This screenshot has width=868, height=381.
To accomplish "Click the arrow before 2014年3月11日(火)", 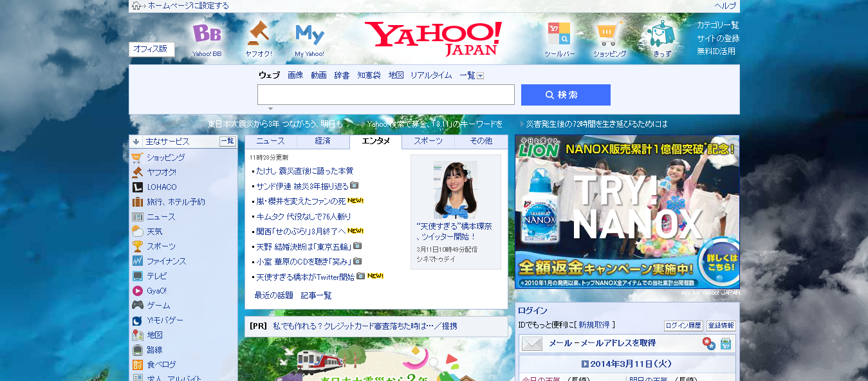I will [x=585, y=364].
